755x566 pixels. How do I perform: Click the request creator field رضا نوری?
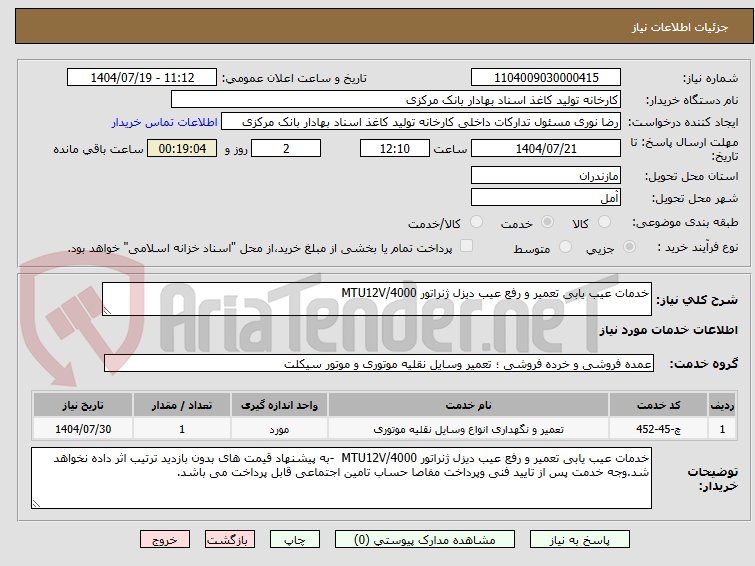coord(421,122)
